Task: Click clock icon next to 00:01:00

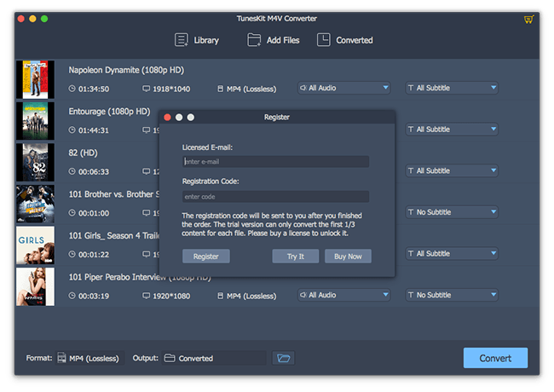Action: pos(72,213)
